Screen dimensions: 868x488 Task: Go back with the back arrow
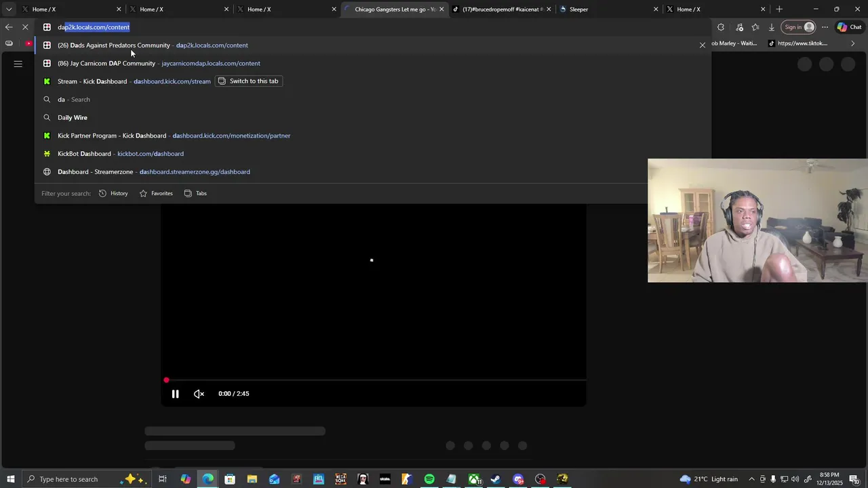(x=8, y=27)
